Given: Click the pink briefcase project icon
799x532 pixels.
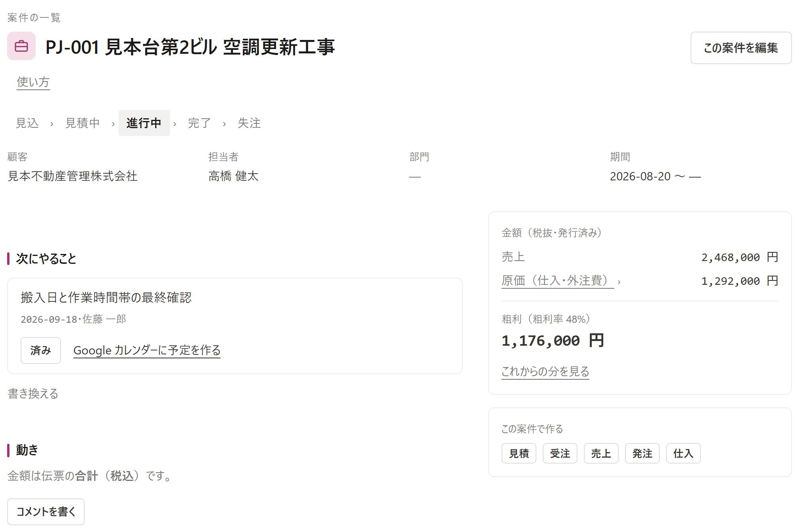Looking at the screenshot, I should (21, 46).
